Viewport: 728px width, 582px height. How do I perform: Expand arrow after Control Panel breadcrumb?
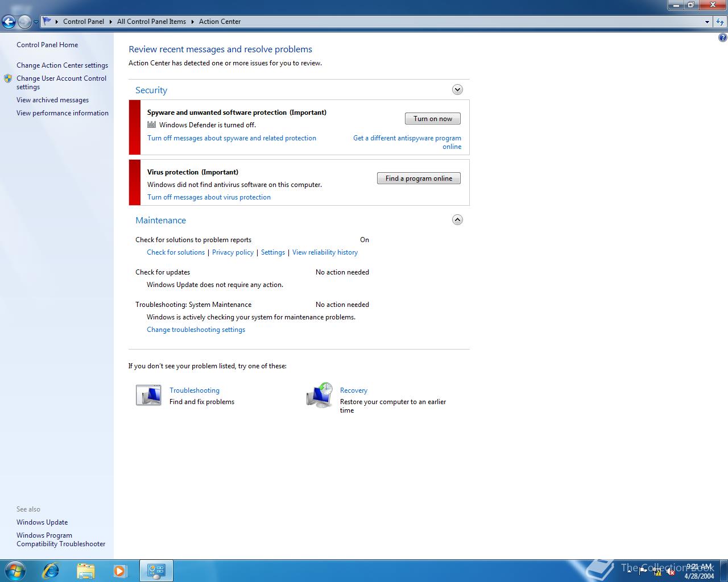point(111,22)
